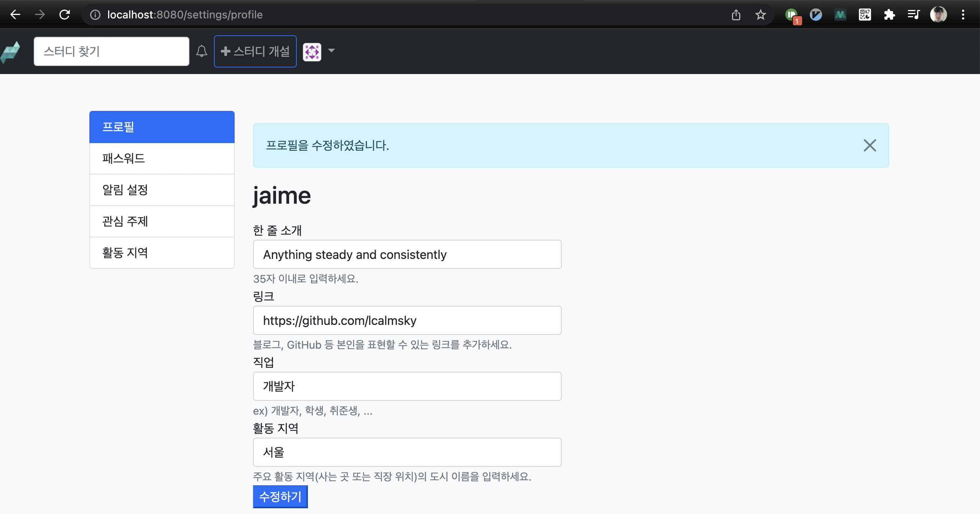Click the share icon in address bar
Viewport: 980px width, 514px height.
click(x=736, y=15)
